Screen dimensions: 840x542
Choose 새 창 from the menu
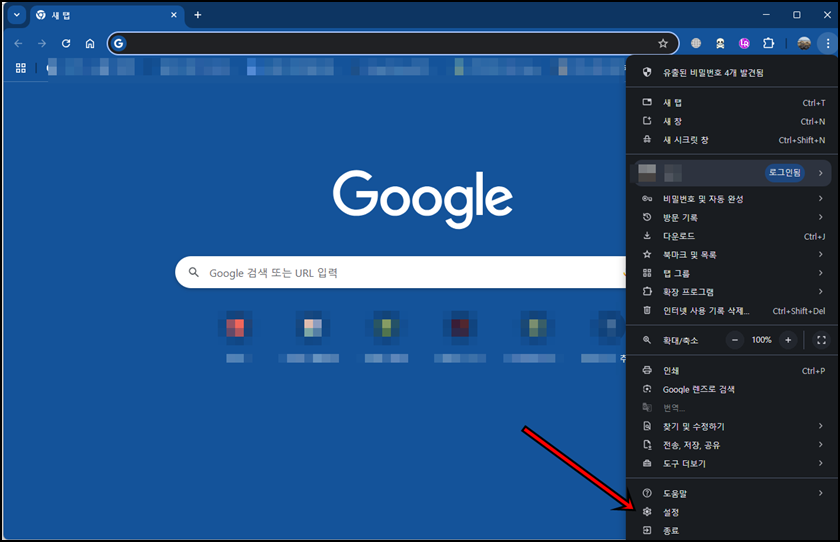coord(732,122)
